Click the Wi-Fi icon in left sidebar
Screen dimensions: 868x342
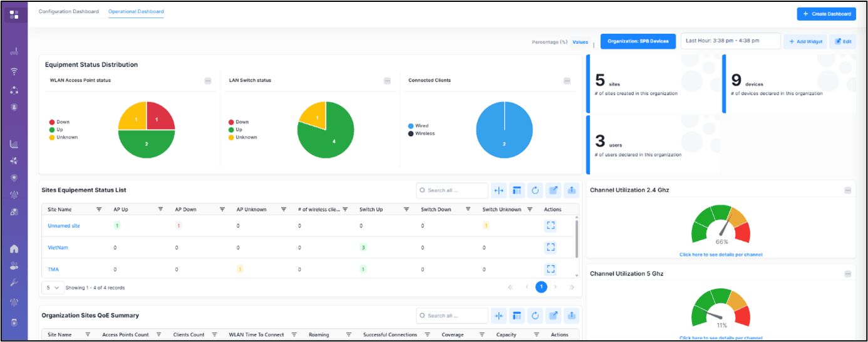[x=14, y=71]
